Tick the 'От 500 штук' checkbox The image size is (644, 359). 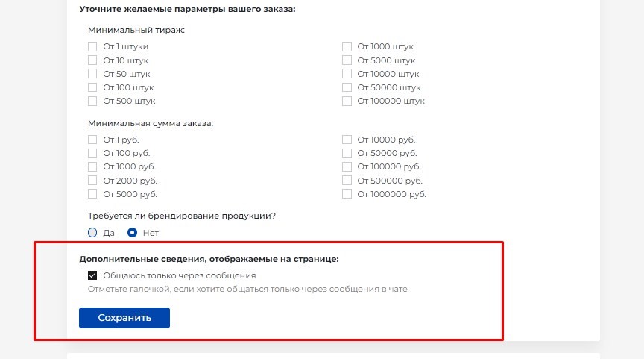click(92, 101)
